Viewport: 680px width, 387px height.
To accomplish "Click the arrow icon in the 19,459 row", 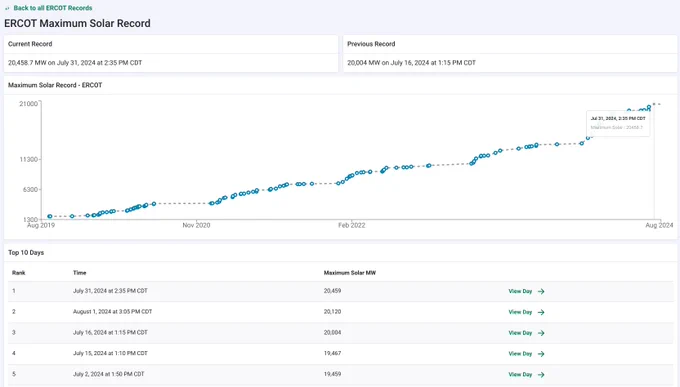I will coord(541,375).
